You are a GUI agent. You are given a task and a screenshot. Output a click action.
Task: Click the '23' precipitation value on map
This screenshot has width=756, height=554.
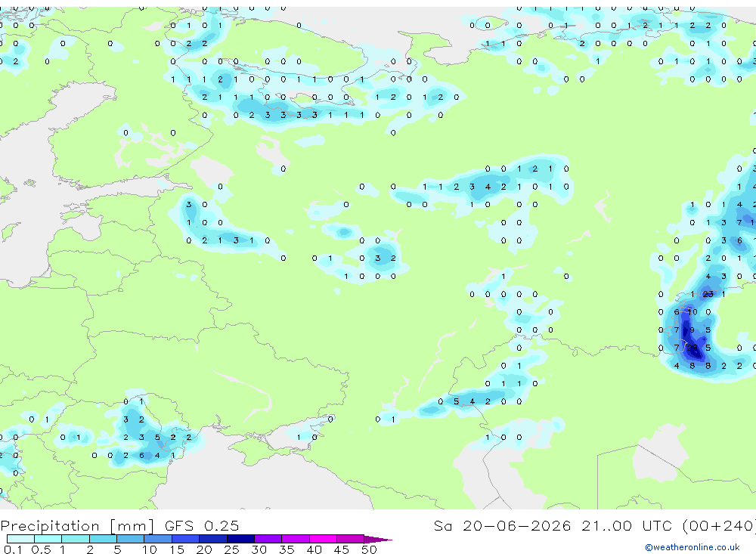click(708, 294)
